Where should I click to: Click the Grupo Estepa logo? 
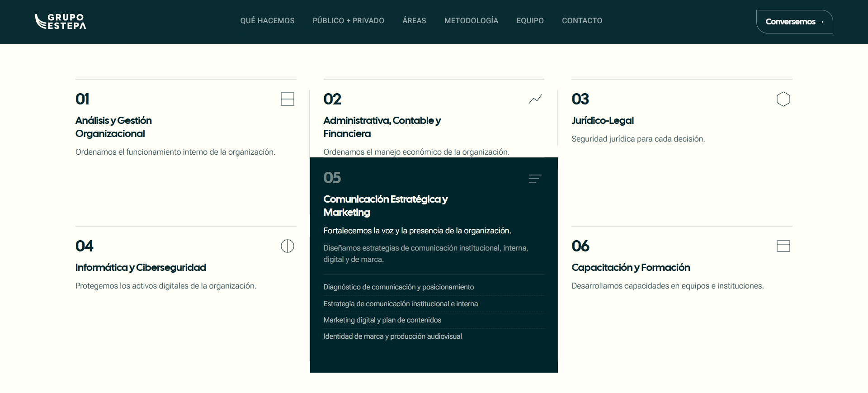point(61,21)
